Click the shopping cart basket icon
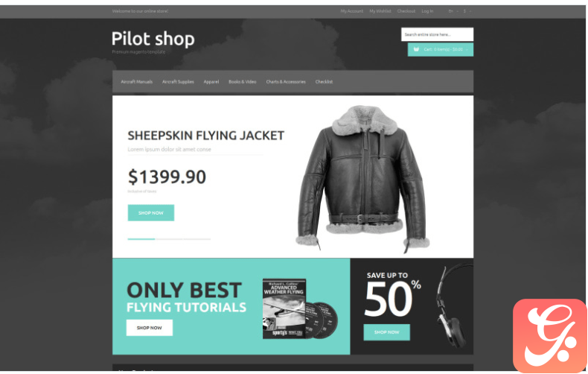 click(x=416, y=49)
